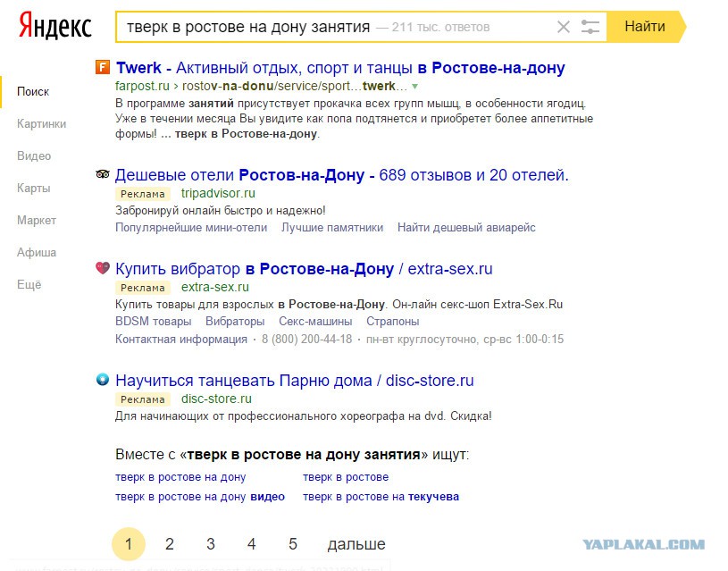Open the Карты section
The width and height of the screenshot is (728, 571).
(x=33, y=189)
